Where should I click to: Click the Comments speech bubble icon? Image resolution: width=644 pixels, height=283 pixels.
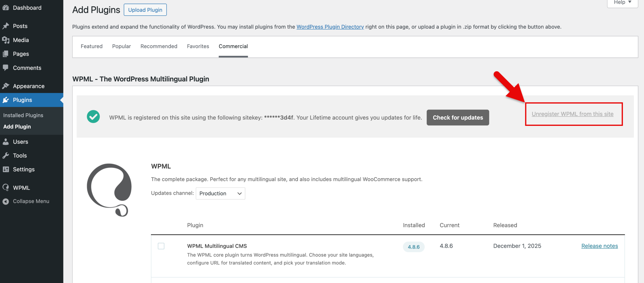tap(6, 68)
